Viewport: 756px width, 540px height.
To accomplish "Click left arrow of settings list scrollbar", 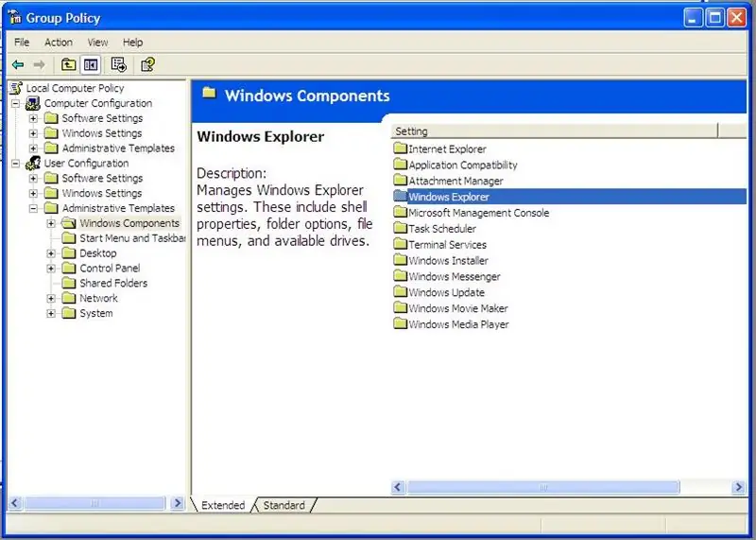I will click(x=398, y=487).
